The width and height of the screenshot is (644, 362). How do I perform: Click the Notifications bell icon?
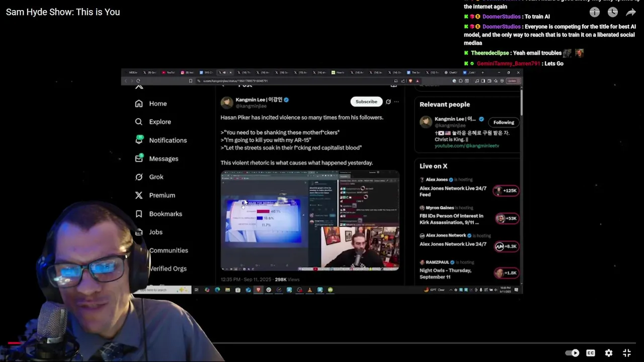[139, 140]
